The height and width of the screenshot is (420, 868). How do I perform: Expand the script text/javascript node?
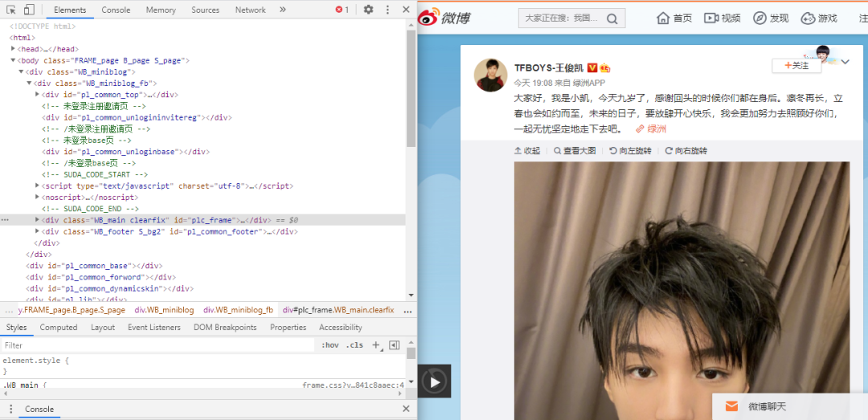pos(37,186)
